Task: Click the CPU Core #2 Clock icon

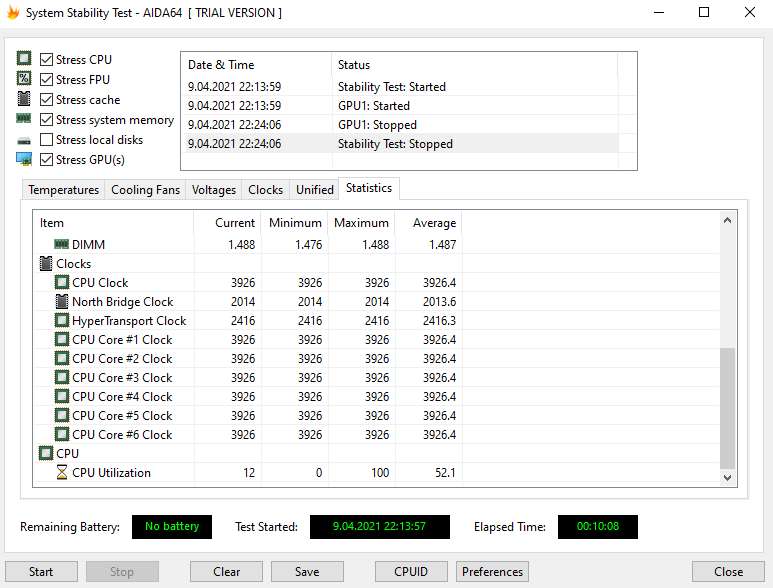Action: 62,358
